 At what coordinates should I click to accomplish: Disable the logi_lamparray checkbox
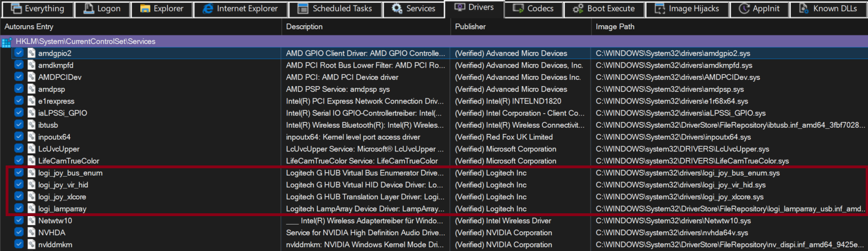point(19,209)
